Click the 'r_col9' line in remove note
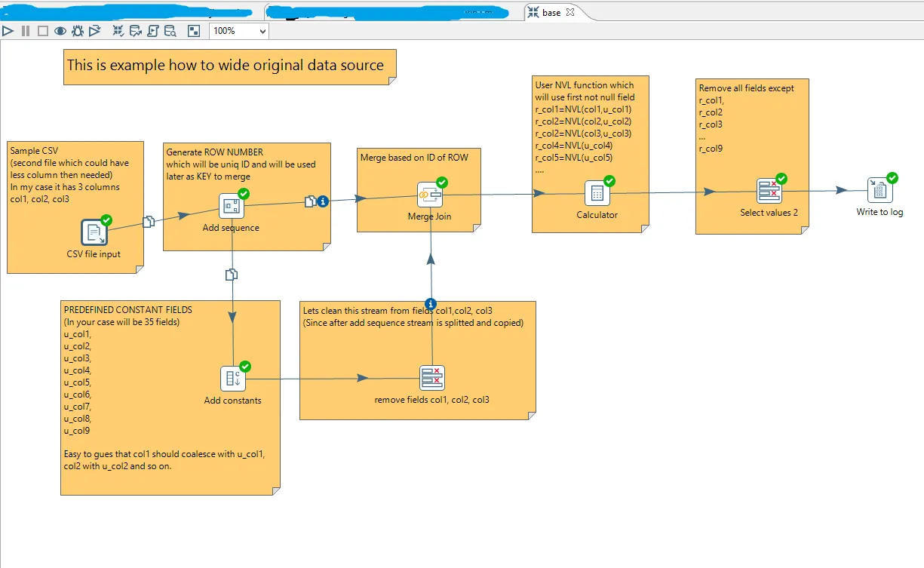The height and width of the screenshot is (568, 924). pyautogui.click(x=711, y=149)
